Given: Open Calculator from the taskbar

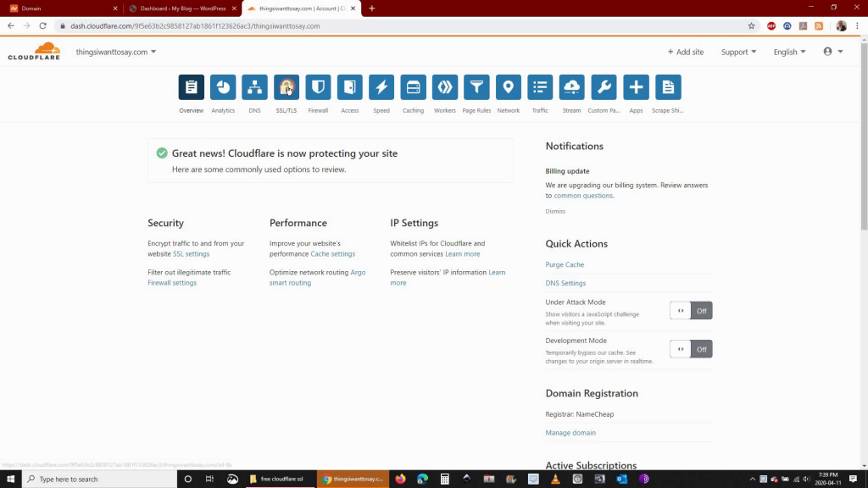Looking at the screenshot, I should coord(444,479).
